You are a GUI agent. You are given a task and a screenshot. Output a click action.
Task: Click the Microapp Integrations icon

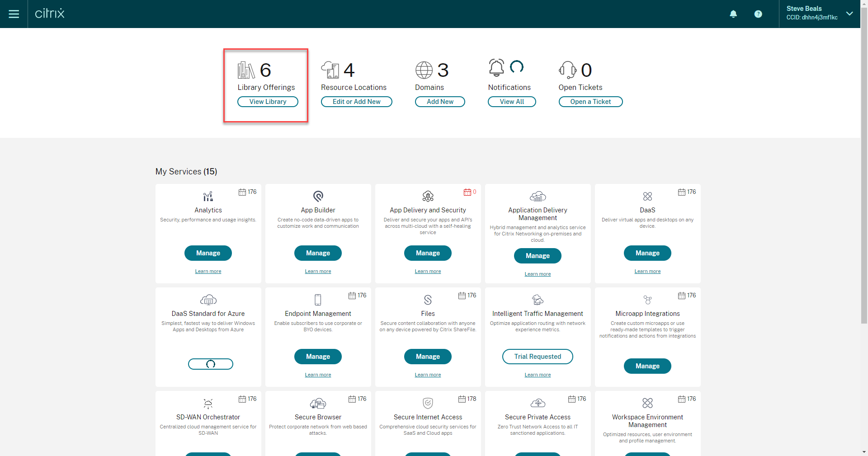[x=648, y=300]
